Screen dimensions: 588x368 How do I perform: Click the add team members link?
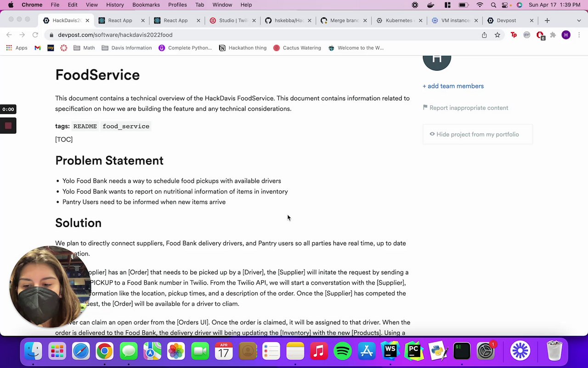pos(453,86)
